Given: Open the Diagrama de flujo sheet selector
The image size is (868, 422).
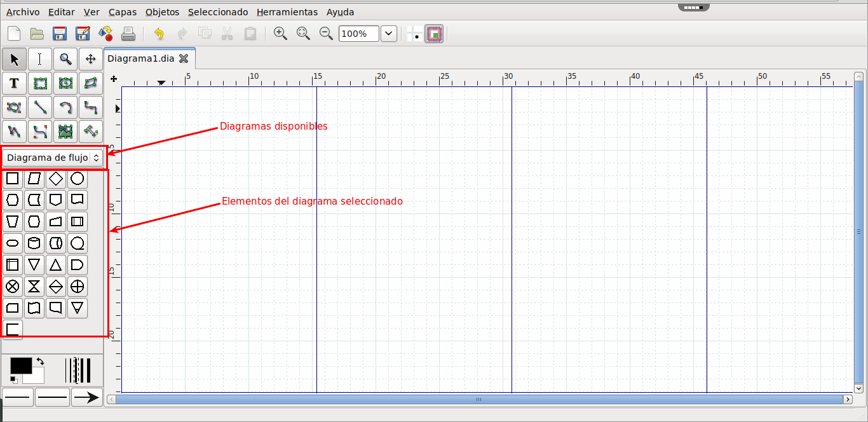Looking at the screenshot, I should coord(53,157).
